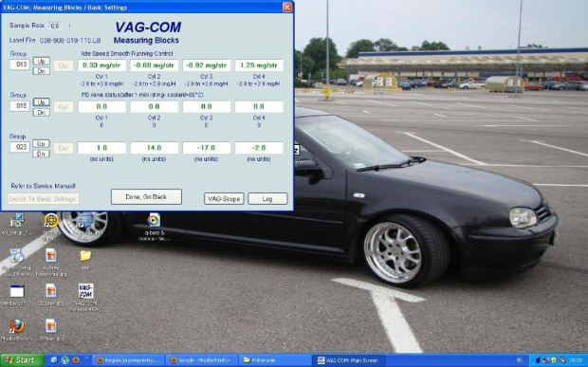Click the Firefox icon in the Quick Launch bar

(x=75, y=360)
